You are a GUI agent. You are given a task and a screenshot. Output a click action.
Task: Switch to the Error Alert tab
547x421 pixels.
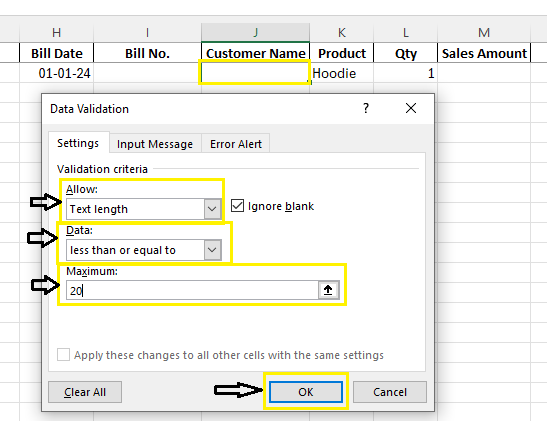pos(236,144)
